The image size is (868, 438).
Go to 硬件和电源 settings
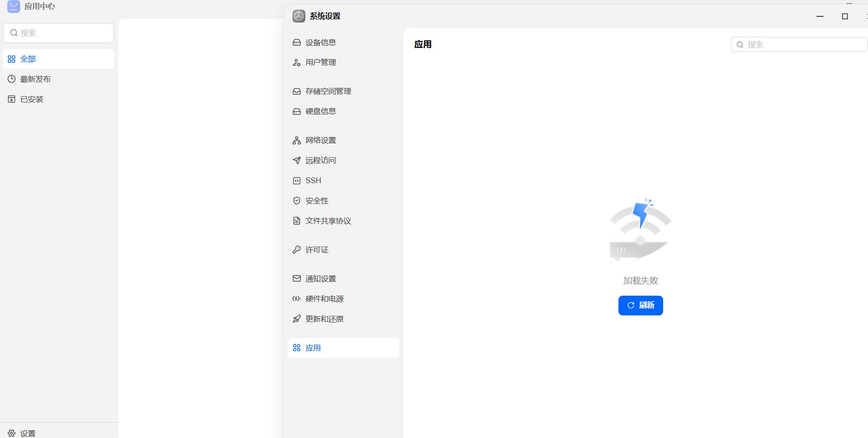pos(343,299)
